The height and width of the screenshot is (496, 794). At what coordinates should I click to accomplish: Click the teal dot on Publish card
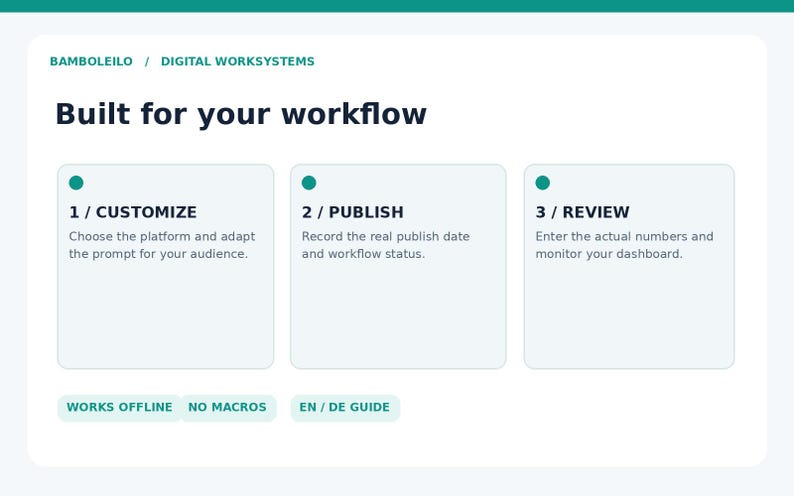(x=309, y=183)
